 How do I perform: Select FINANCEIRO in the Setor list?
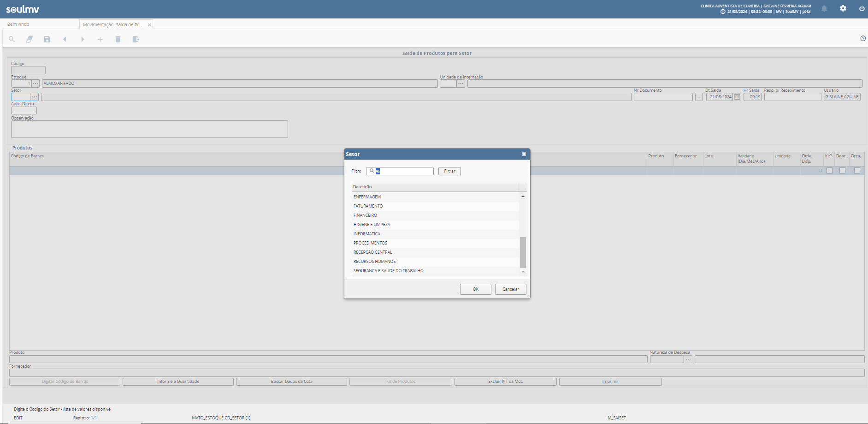[x=436, y=215]
